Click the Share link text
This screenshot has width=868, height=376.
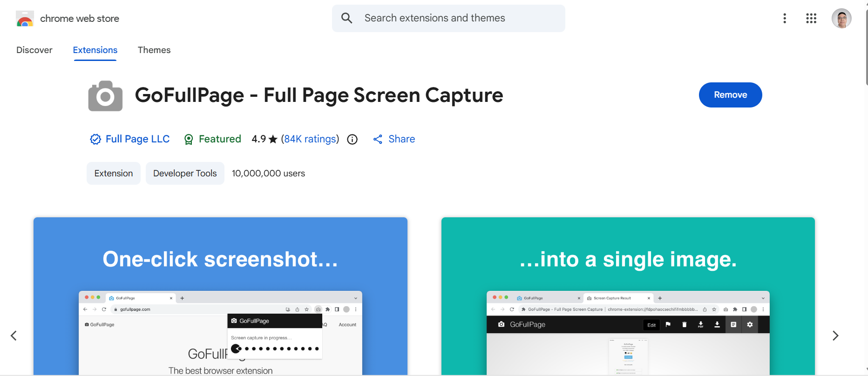[402, 139]
